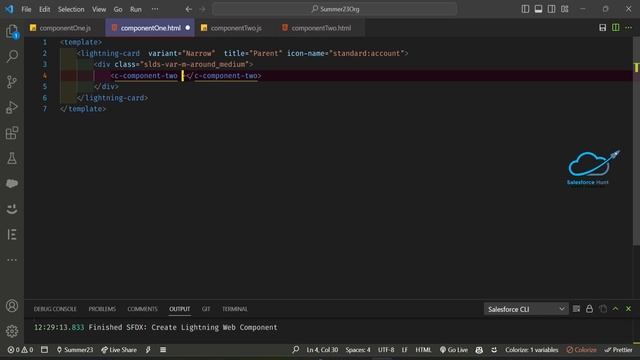640x360 pixels.
Task: Select the componentOne.html tab
Action: tap(150, 28)
